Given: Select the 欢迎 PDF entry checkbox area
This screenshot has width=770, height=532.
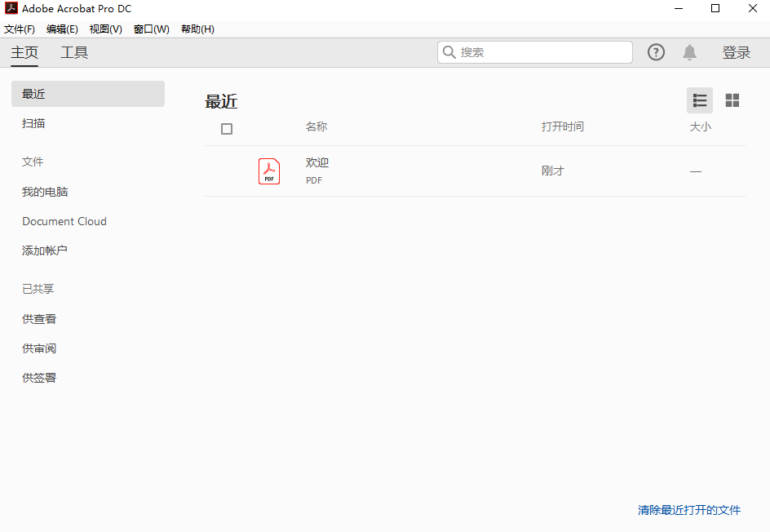Looking at the screenshot, I should tap(227, 171).
